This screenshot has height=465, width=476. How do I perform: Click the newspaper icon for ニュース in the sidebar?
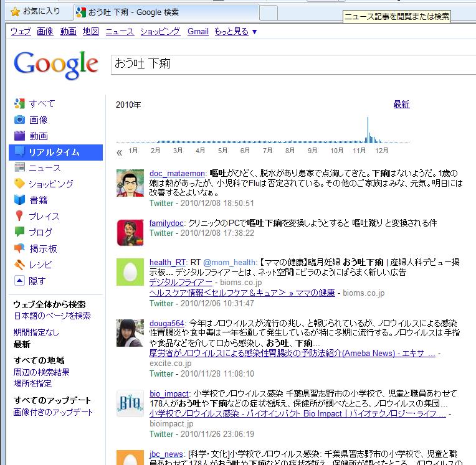click(x=19, y=167)
